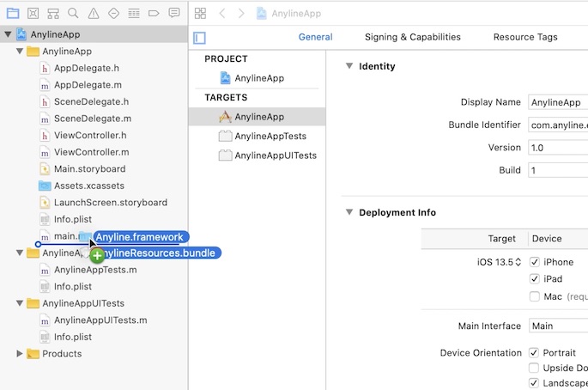Image resolution: width=588 pixels, height=390 pixels.
Task: Open the Breakpoint navigator
Action: click(x=154, y=13)
